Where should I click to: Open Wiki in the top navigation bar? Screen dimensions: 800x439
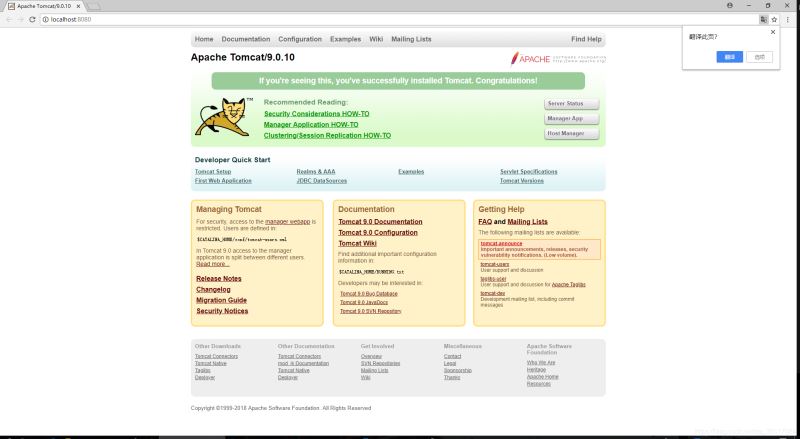376,39
